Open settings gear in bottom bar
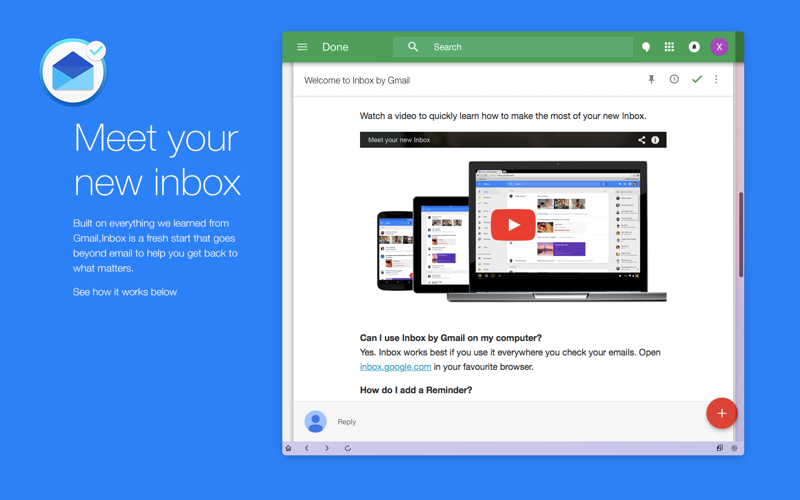Screen dimensions: 800x500 point(734,448)
